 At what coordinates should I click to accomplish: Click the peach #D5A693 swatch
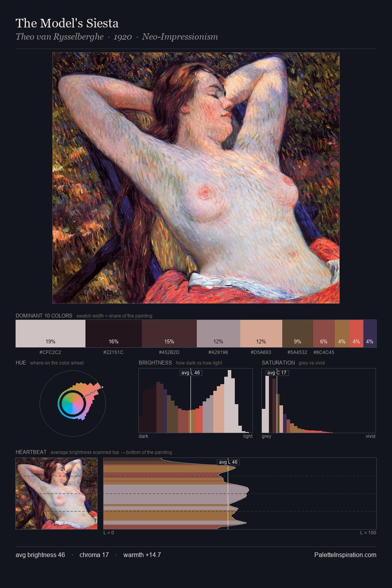tap(261, 334)
